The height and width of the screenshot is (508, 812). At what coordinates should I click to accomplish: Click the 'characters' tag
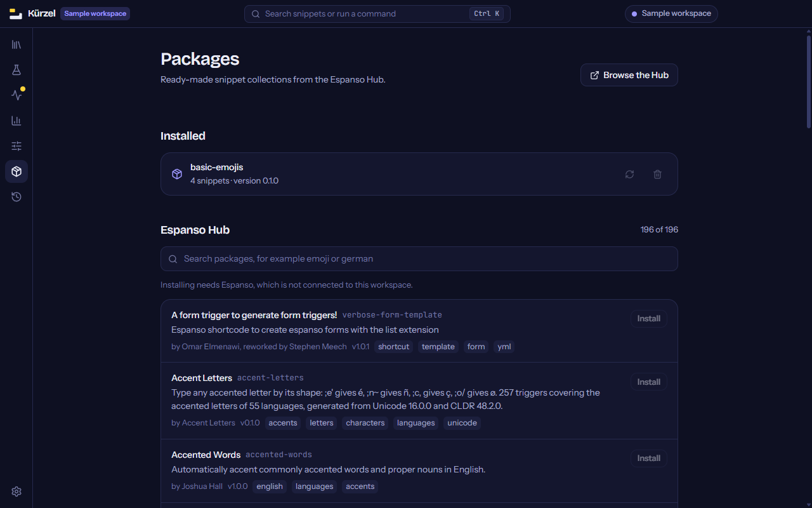pyautogui.click(x=365, y=423)
